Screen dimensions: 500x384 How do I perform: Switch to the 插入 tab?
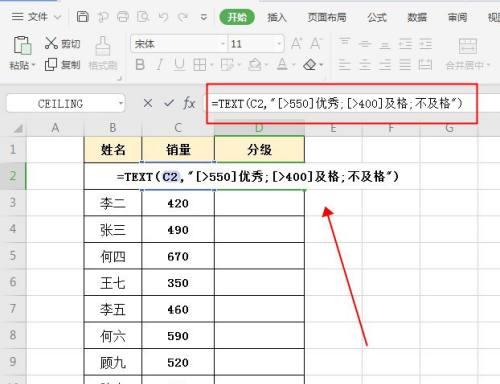click(277, 17)
